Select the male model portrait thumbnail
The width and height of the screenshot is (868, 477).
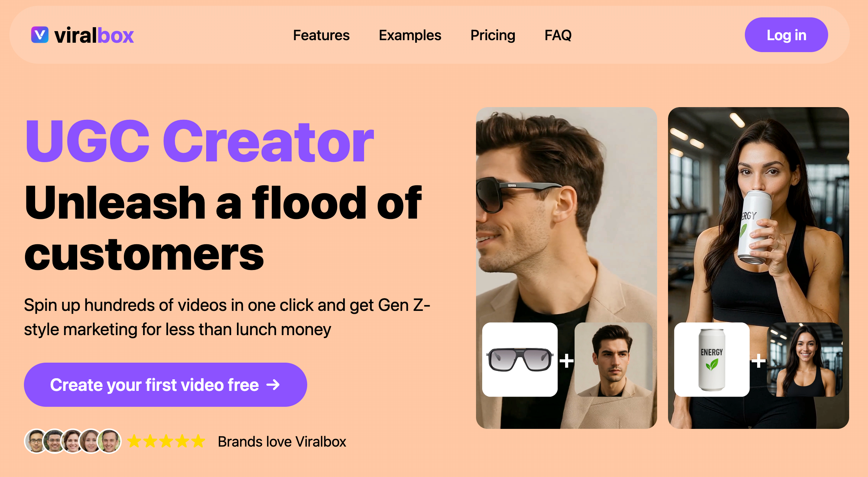click(x=614, y=359)
